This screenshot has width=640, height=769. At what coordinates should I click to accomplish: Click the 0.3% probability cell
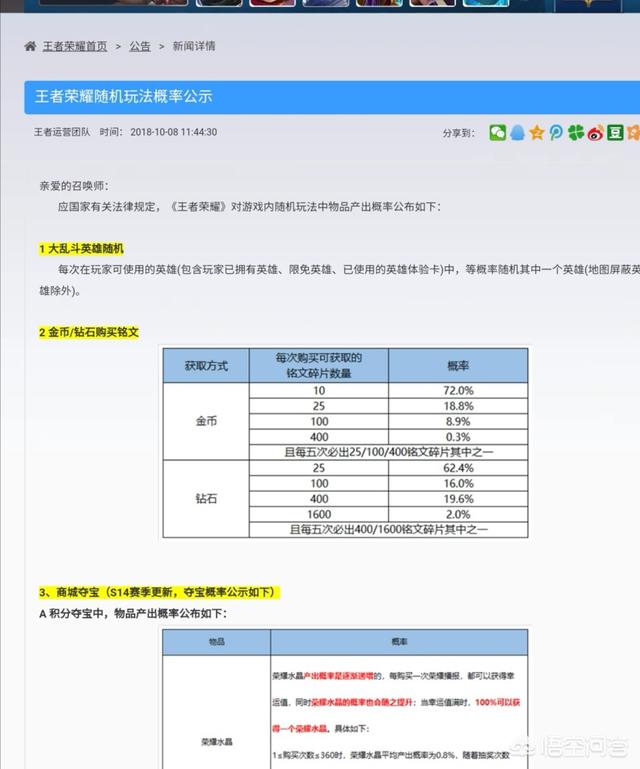(x=458, y=437)
